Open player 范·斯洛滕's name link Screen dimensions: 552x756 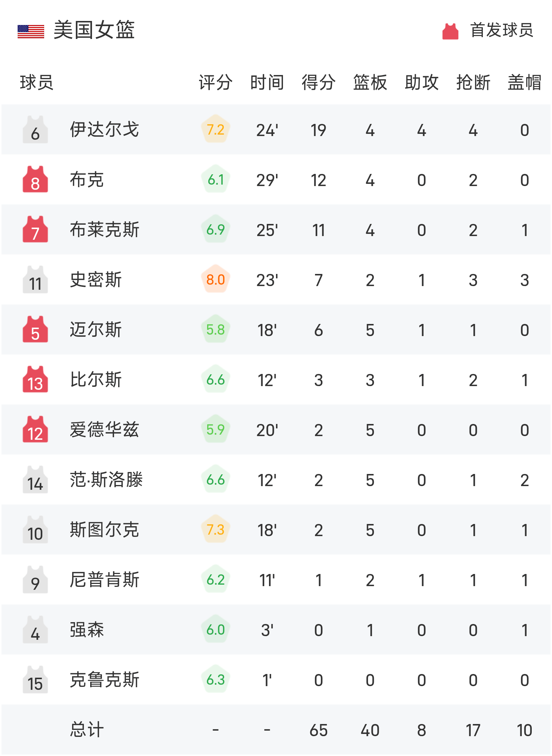coord(106,479)
